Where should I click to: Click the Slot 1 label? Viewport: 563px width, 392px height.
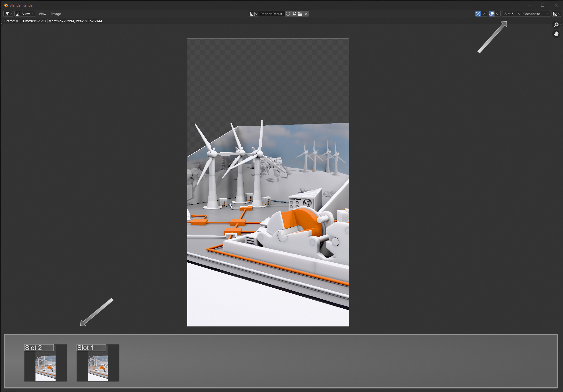pyautogui.click(x=91, y=348)
